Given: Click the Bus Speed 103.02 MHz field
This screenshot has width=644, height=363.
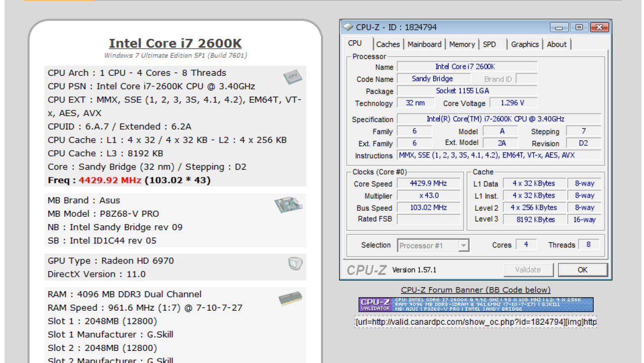Looking at the screenshot, I should tap(428, 208).
